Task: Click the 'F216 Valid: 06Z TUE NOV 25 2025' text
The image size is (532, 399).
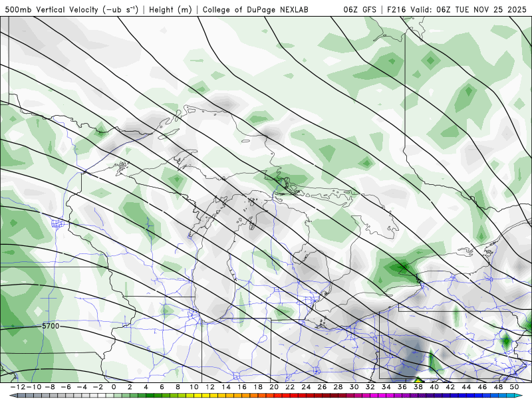Action: tap(457, 9)
